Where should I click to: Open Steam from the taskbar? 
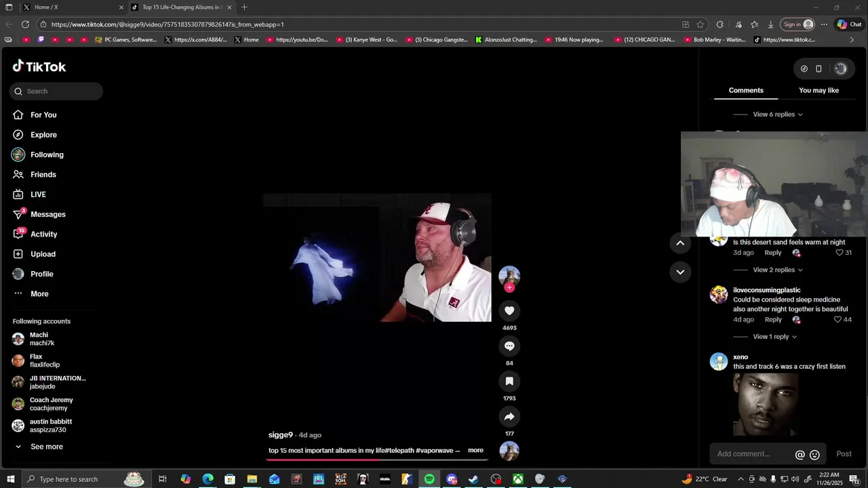(473, 479)
